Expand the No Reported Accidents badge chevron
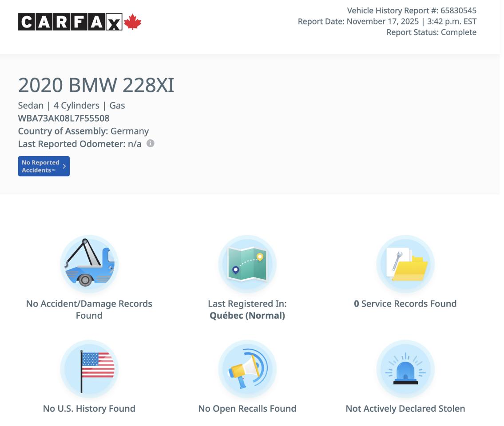 point(63,166)
